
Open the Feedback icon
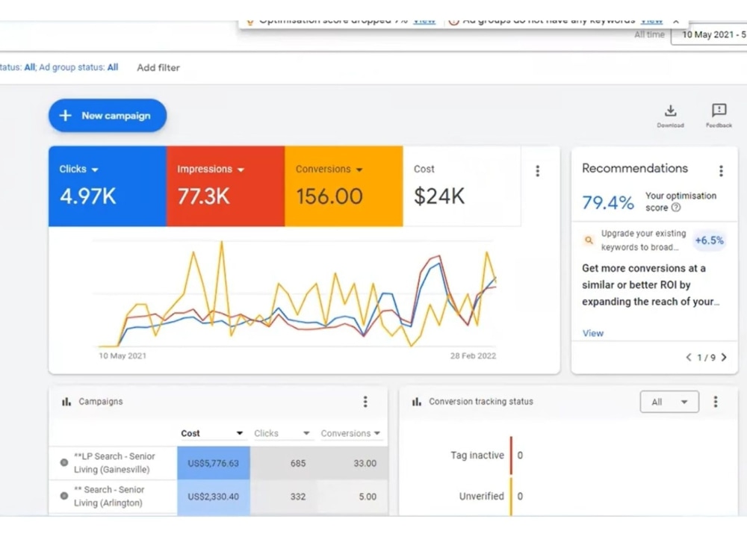pyautogui.click(x=719, y=116)
